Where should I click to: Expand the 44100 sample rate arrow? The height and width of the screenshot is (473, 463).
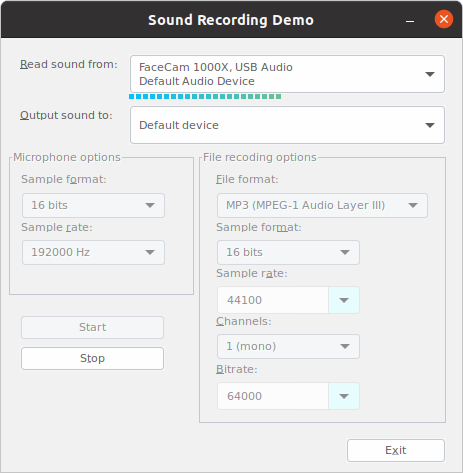(344, 300)
